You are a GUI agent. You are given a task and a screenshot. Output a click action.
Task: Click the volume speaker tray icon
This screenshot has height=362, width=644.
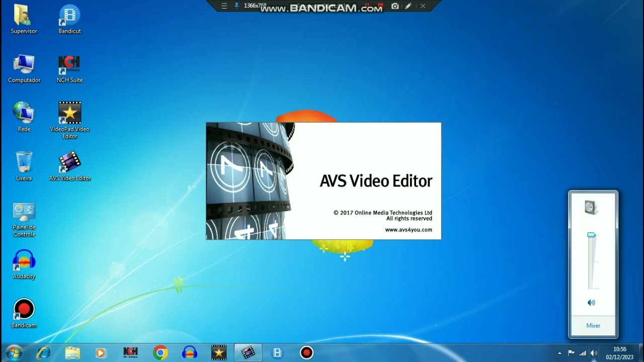tap(594, 353)
